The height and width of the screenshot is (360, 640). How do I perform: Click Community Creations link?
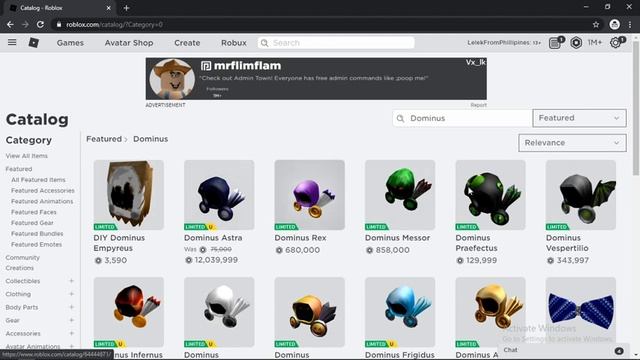click(22, 263)
